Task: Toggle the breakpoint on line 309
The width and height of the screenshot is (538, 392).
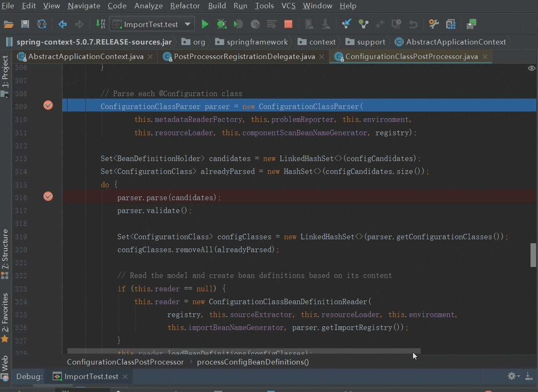Action: click(48, 105)
